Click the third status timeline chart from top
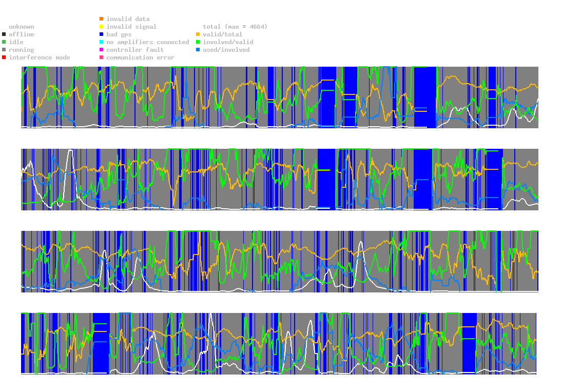Viewport: 562px width, 392px height. pyautogui.click(x=280, y=261)
